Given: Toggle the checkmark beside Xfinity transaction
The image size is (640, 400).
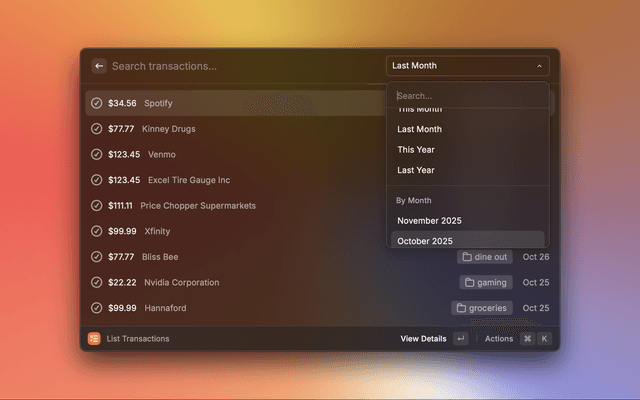Looking at the screenshot, I should pyautogui.click(x=96, y=231).
